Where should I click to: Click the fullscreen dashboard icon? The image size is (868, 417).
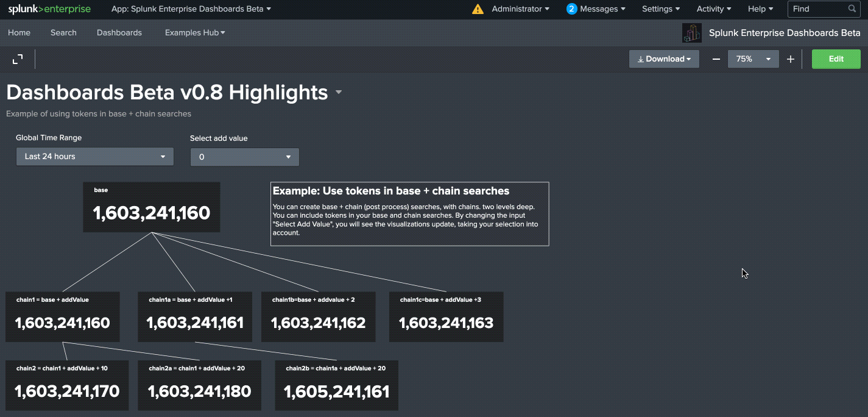(x=17, y=59)
